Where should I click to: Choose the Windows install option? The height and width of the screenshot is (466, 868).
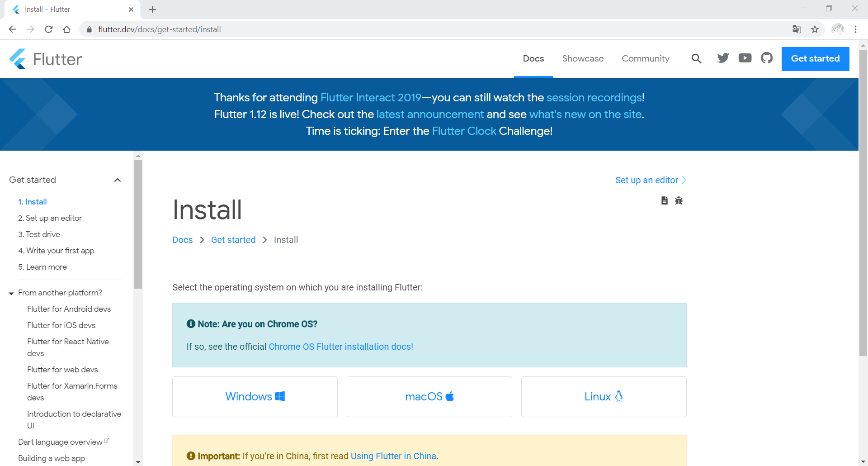[x=255, y=397]
